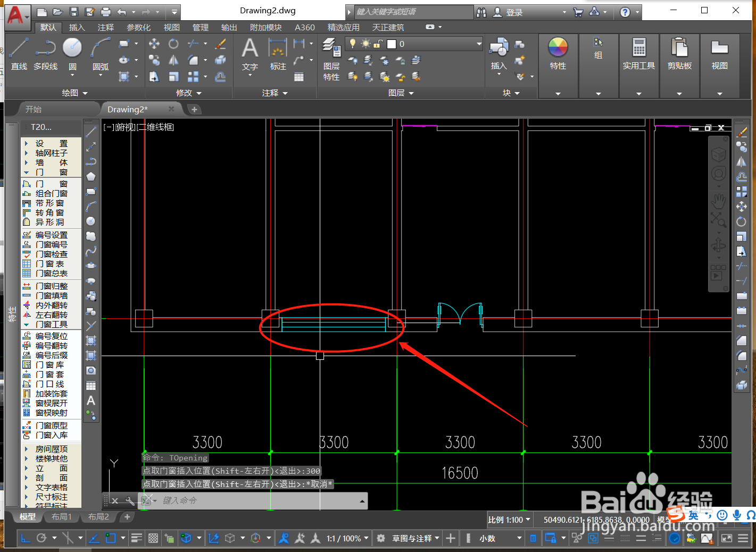Open the 小数 units dropdown
This screenshot has height=552, width=756.
click(501, 538)
